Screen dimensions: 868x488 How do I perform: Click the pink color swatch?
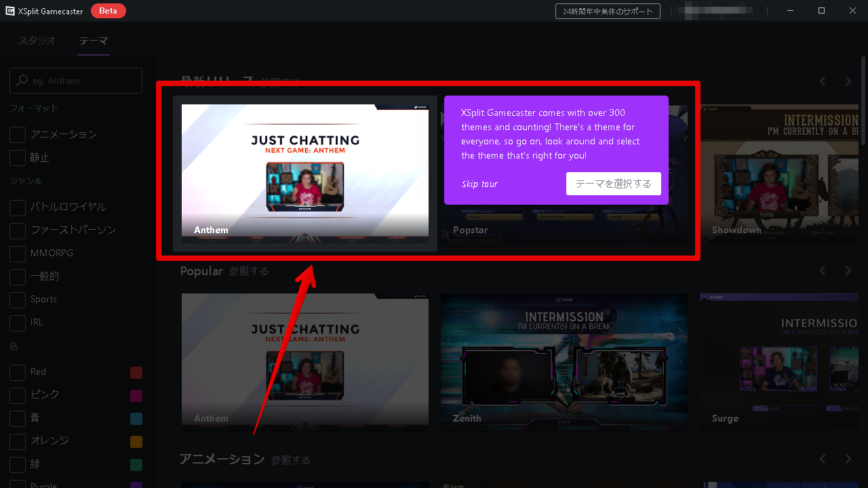[x=136, y=395]
